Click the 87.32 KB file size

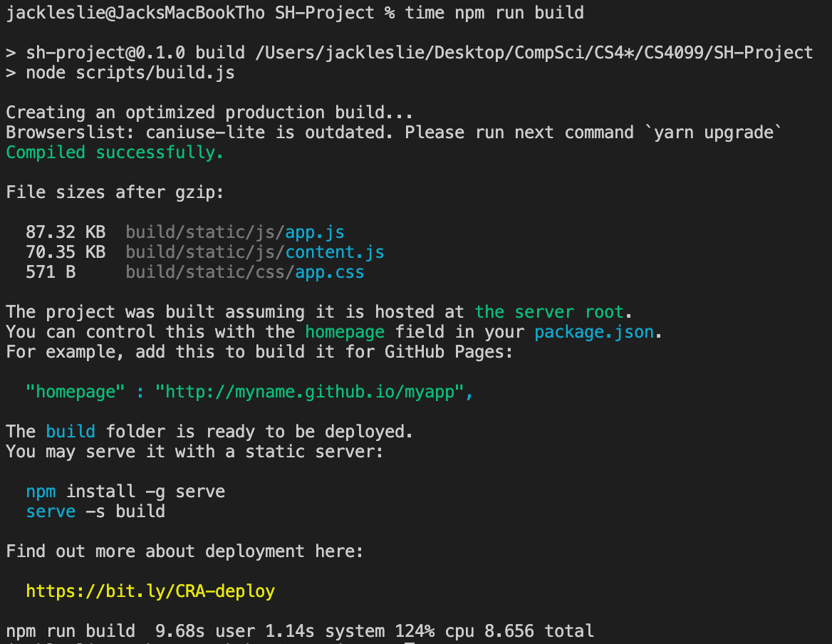click(x=66, y=232)
